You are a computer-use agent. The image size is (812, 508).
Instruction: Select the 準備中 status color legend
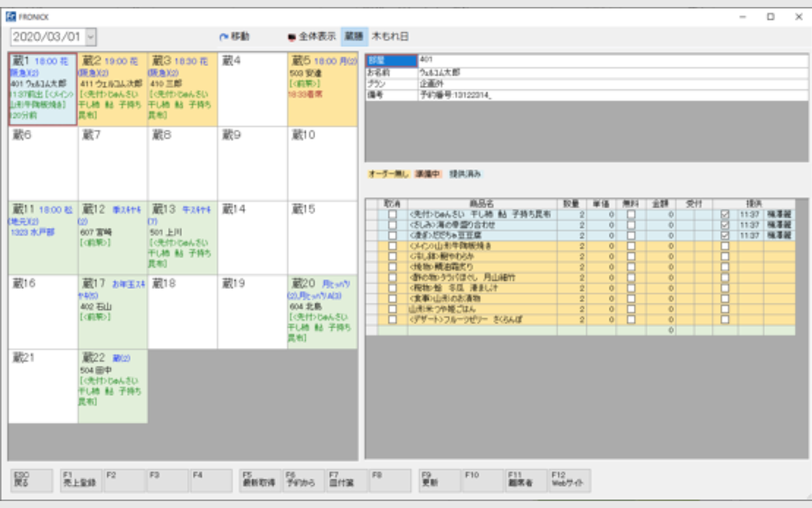pos(428,173)
